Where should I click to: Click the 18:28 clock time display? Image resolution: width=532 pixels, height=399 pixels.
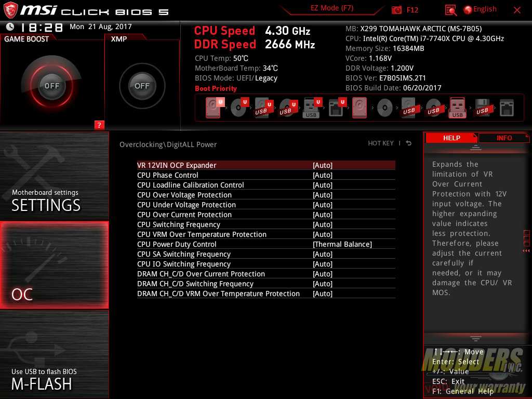(42, 27)
